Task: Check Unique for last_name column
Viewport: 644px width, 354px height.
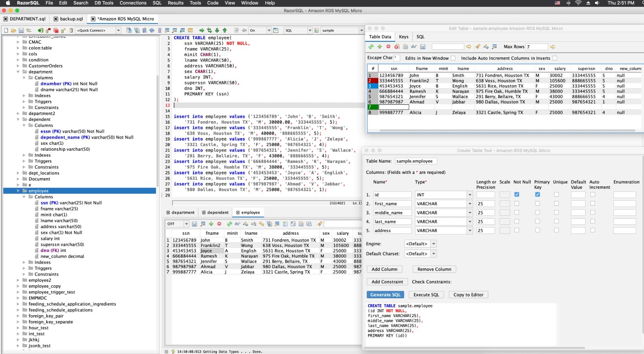Action: pos(556,221)
